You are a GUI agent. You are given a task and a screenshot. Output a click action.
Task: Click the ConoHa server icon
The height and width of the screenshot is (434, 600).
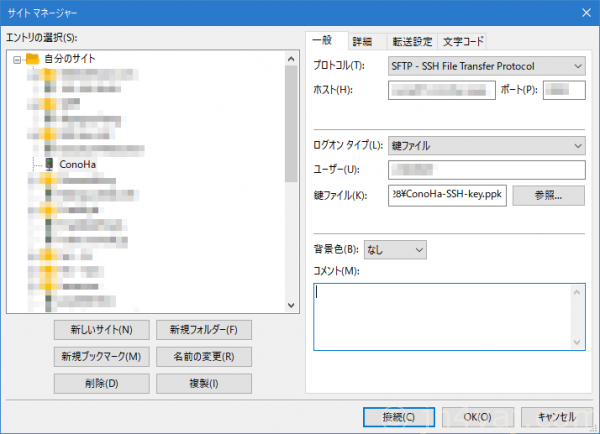click(49, 163)
